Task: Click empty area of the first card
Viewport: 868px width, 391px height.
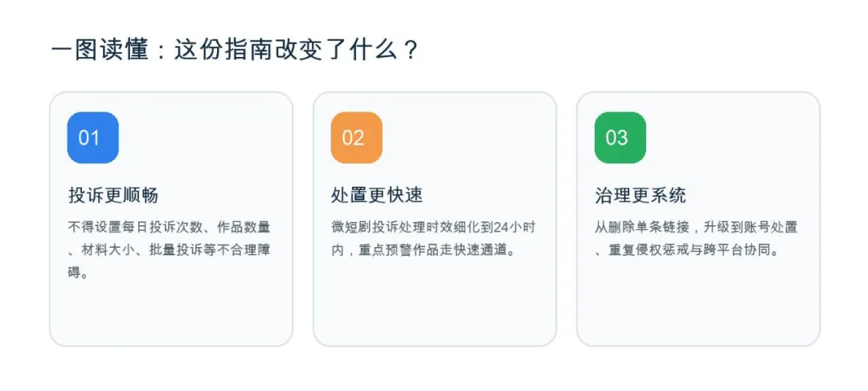Action: click(171, 313)
